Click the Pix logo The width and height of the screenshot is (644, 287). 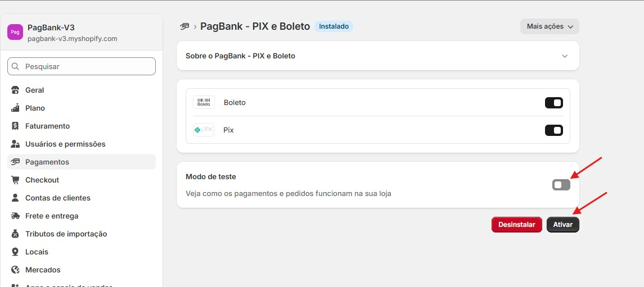click(x=204, y=130)
